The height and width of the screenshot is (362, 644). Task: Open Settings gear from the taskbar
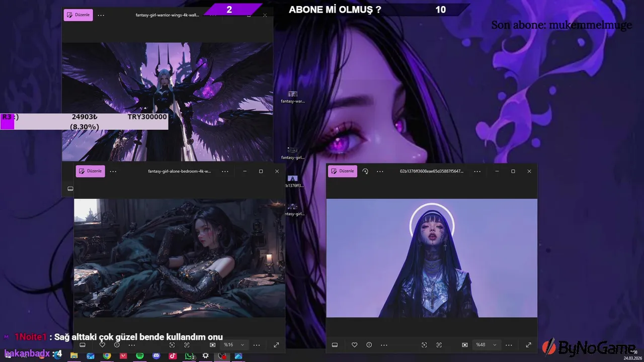point(206,356)
